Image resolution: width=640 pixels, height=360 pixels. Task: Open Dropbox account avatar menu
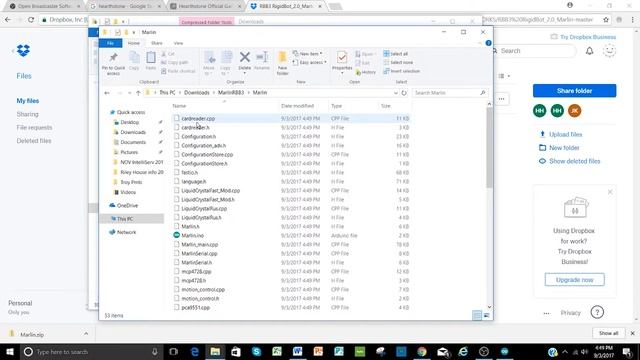pos(609,51)
